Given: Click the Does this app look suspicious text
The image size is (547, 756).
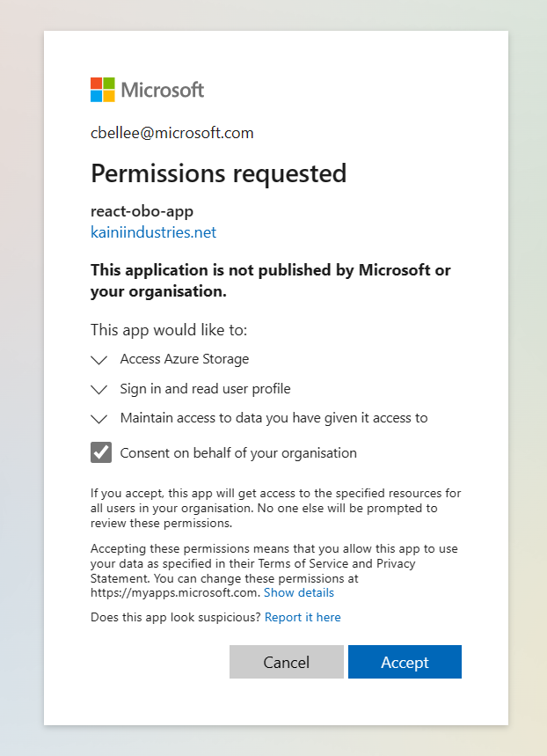Looking at the screenshot, I should click(x=176, y=617).
